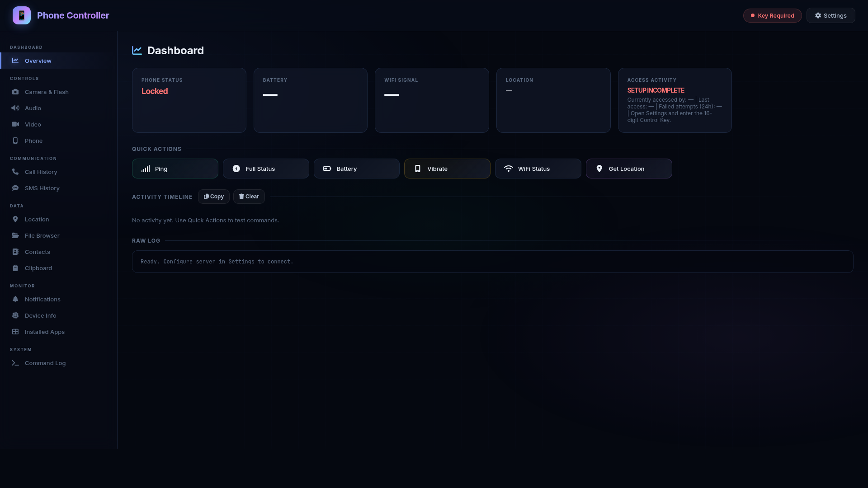Open the Notifications monitor page
This screenshot has height=488, width=868.
pyautogui.click(x=59, y=299)
